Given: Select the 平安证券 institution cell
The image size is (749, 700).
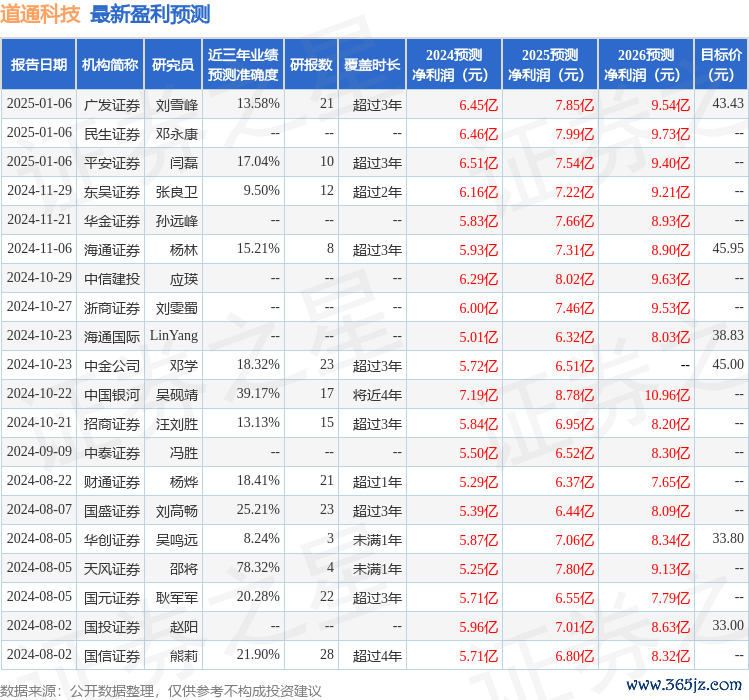Looking at the screenshot, I should coord(112,163).
